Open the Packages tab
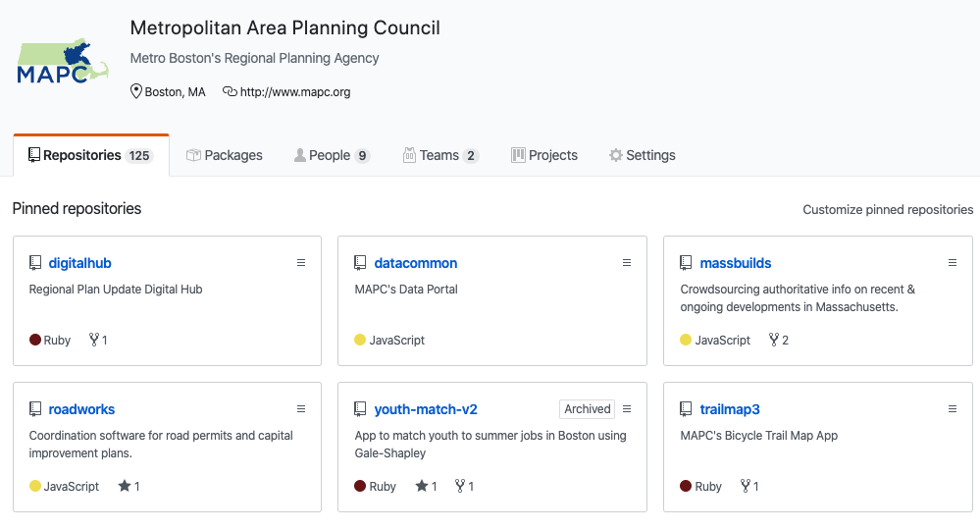This screenshot has height=530, width=980. click(225, 155)
